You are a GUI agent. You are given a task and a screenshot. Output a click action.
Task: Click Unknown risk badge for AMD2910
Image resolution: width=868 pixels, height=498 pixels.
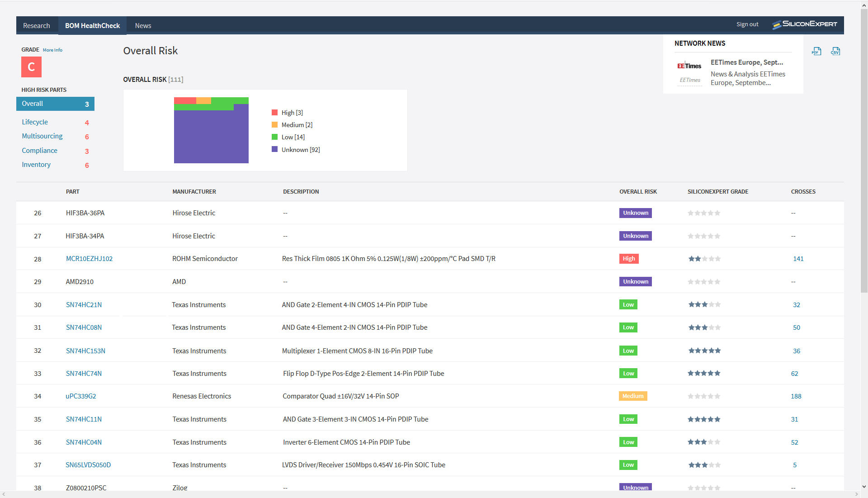636,282
